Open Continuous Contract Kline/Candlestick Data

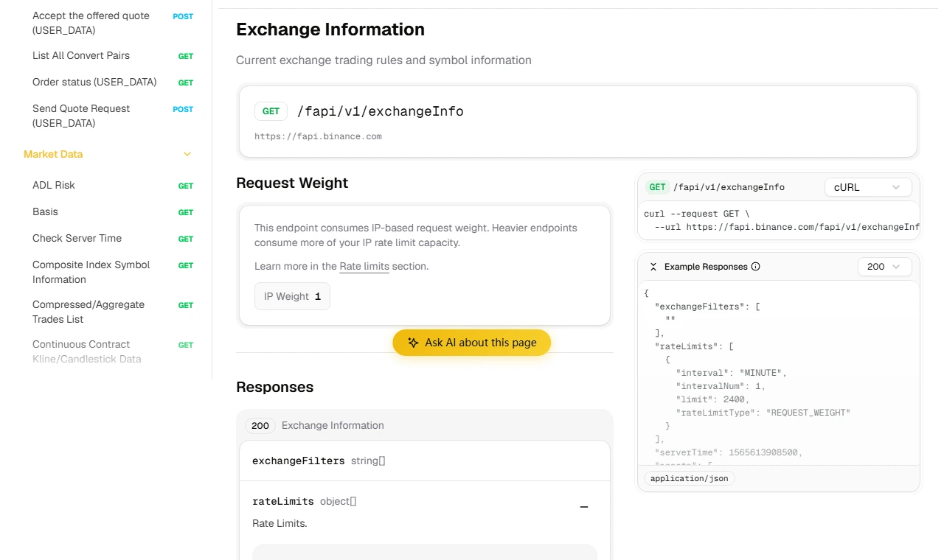coord(87,351)
